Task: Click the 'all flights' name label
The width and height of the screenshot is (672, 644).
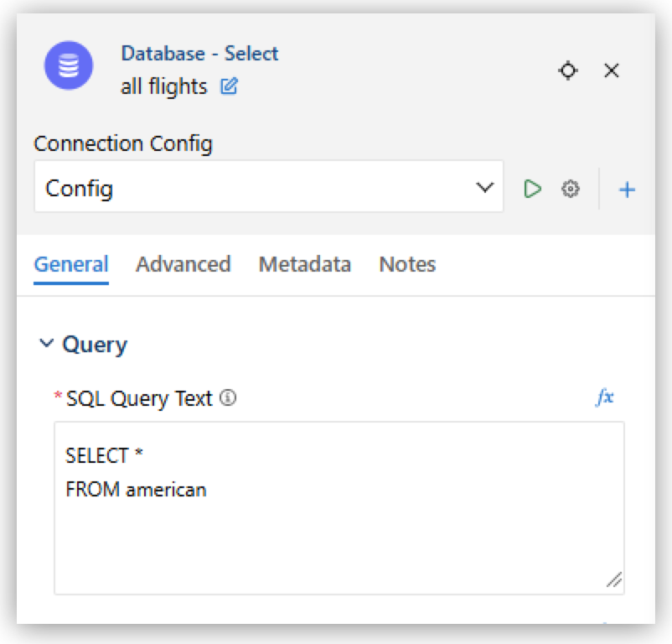Action: click(163, 86)
